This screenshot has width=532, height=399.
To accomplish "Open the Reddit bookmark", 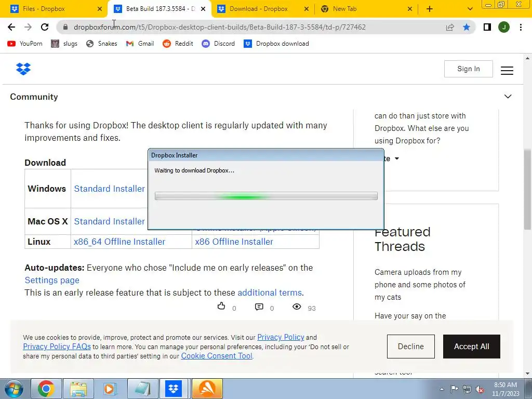I will [178, 44].
